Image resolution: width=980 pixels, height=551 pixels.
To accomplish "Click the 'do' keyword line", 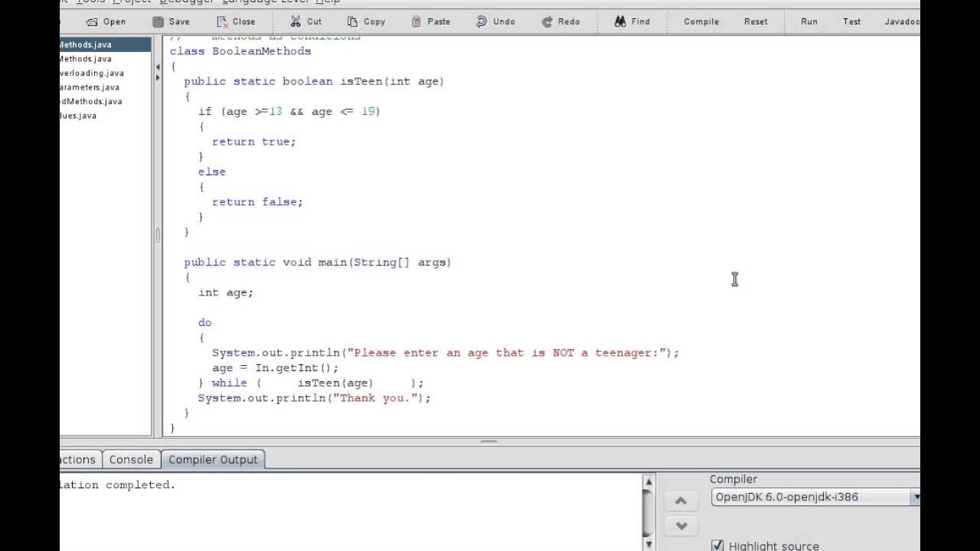I will pyautogui.click(x=205, y=323).
